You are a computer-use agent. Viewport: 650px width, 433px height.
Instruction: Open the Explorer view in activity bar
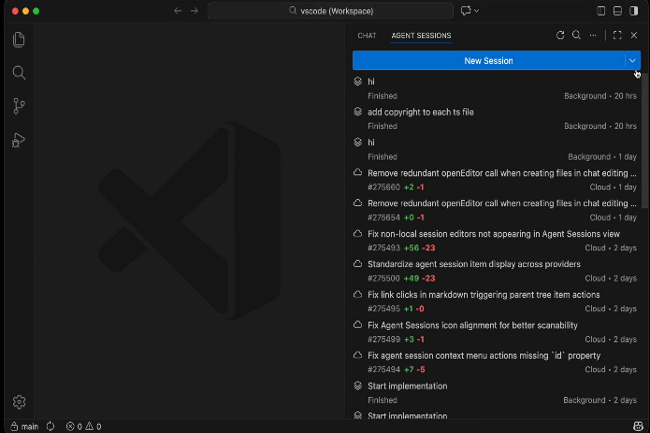click(19, 40)
